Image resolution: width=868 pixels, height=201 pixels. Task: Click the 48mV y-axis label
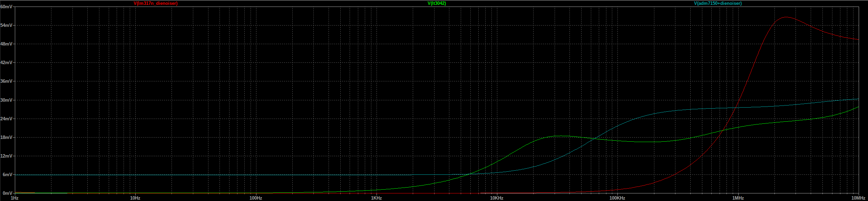7,44
